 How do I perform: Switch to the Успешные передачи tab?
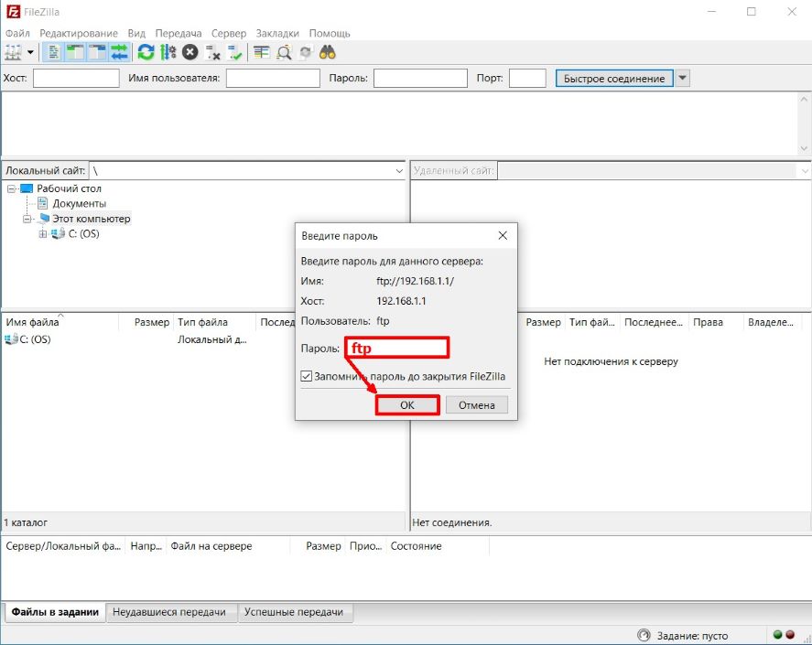click(293, 612)
